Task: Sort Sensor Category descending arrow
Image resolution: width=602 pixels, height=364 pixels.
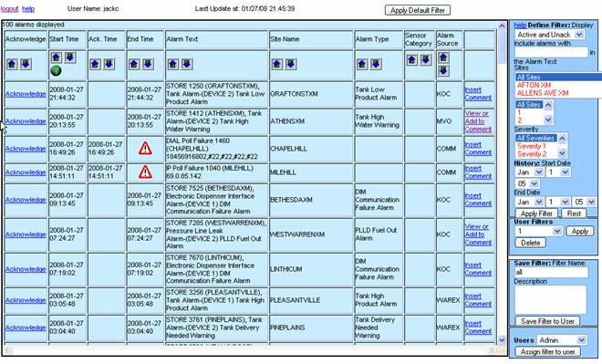Action: point(426,60)
